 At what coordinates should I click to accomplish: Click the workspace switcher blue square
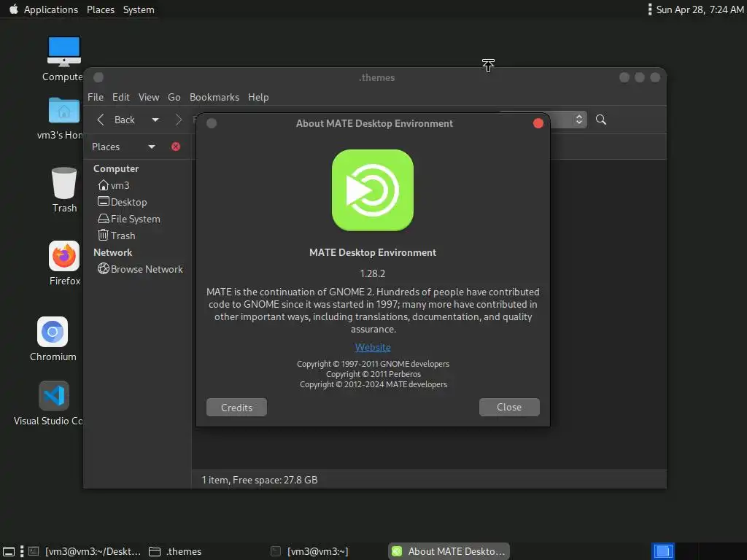click(662, 551)
